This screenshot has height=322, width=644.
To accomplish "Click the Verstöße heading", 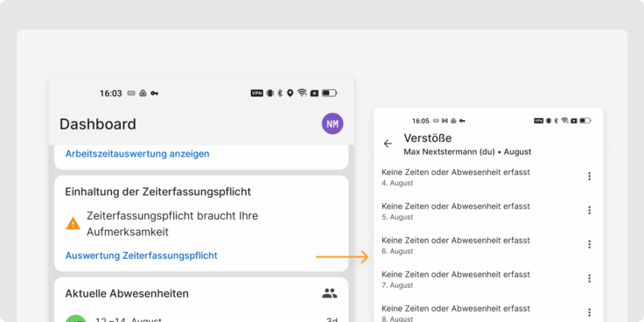I will tap(428, 138).
